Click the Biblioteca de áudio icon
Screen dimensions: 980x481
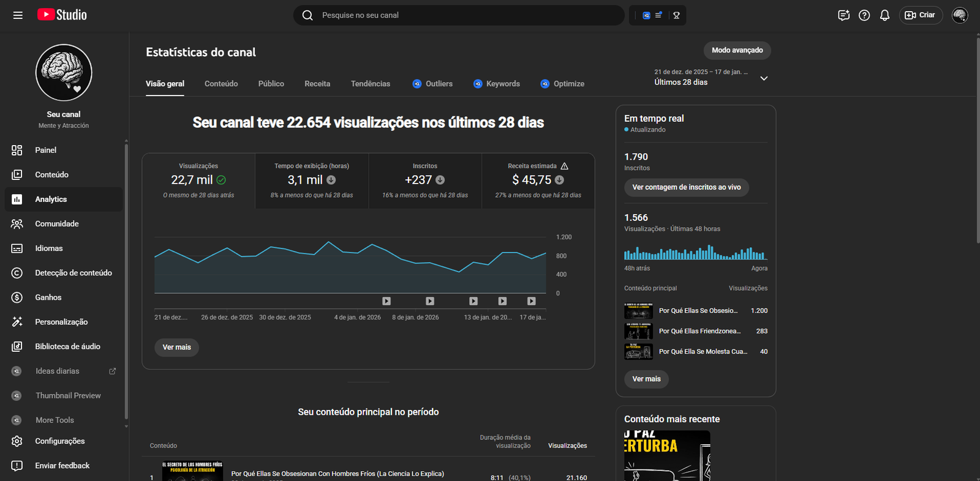tap(17, 346)
